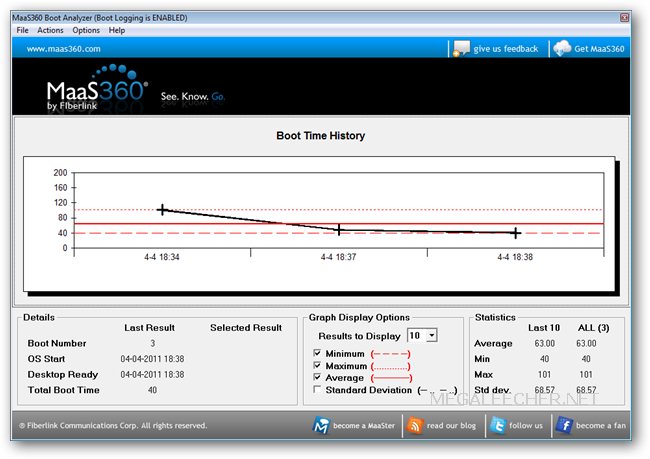Click the OS Start value 04-04-2011 18:38
The height and width of the screenshot is (459, 650).
point(152,359)
